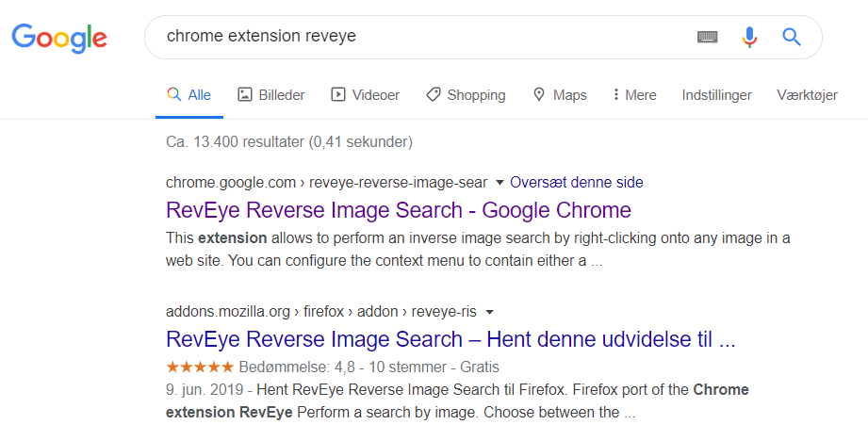Switch to the Billeder tab

(x=271, y=95)
